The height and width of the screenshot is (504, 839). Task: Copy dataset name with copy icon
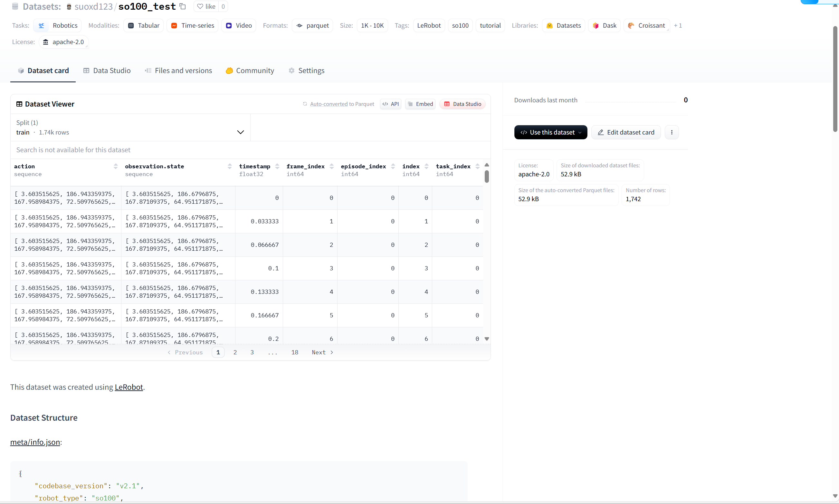[183, 6]
